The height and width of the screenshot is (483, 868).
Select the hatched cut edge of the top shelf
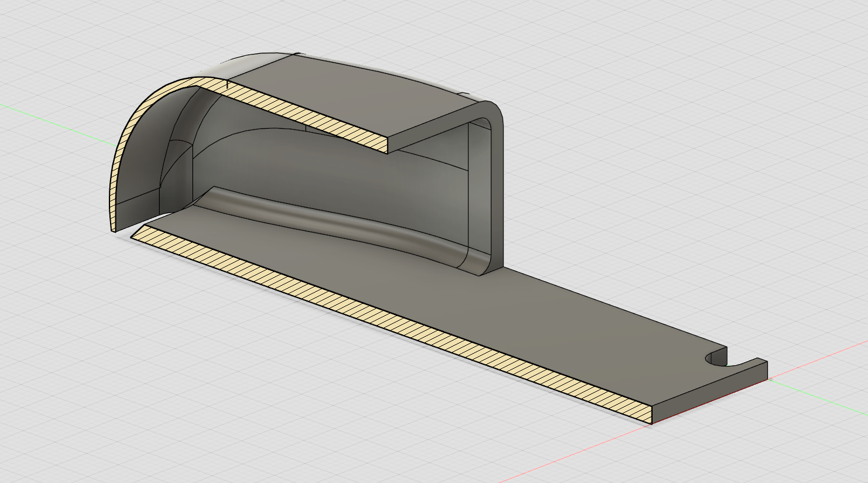point(304,115)
